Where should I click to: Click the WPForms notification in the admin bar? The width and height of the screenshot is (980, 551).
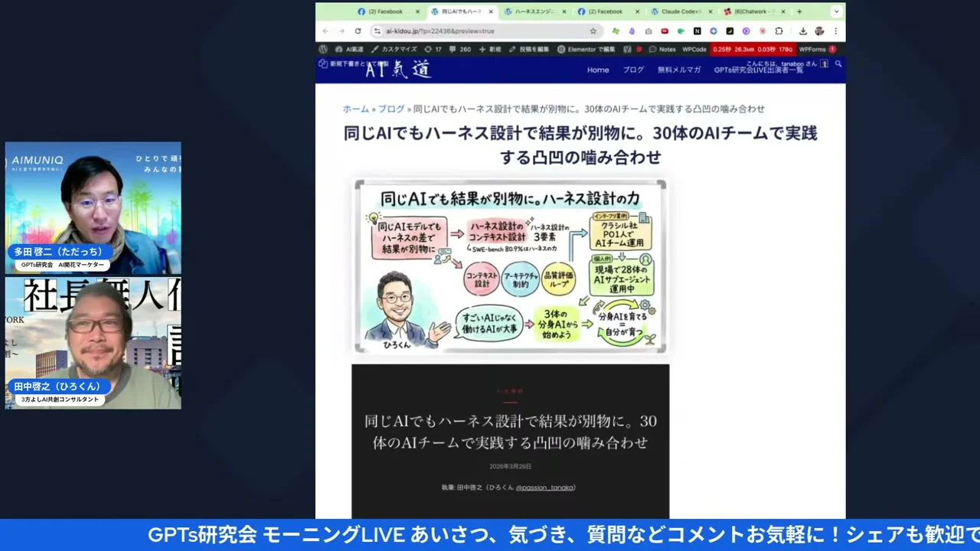pyautogui.click(x=815, y=49)
